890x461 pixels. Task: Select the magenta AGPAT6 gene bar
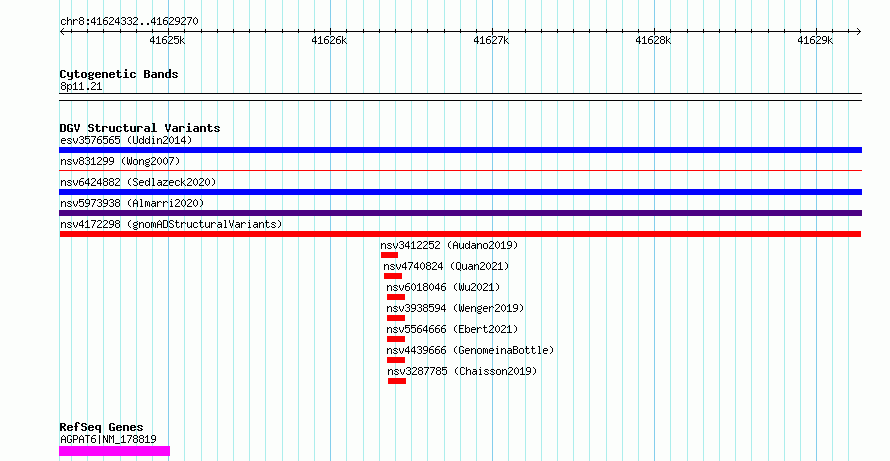click(114, 451)
